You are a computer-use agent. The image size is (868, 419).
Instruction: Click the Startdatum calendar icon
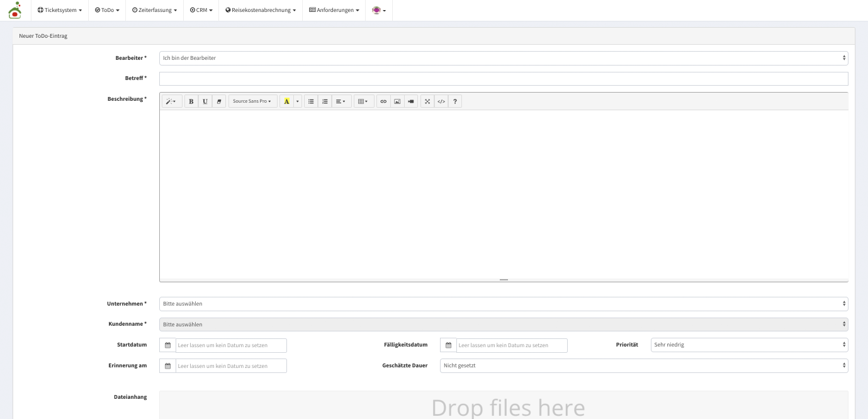coord(167,345)
